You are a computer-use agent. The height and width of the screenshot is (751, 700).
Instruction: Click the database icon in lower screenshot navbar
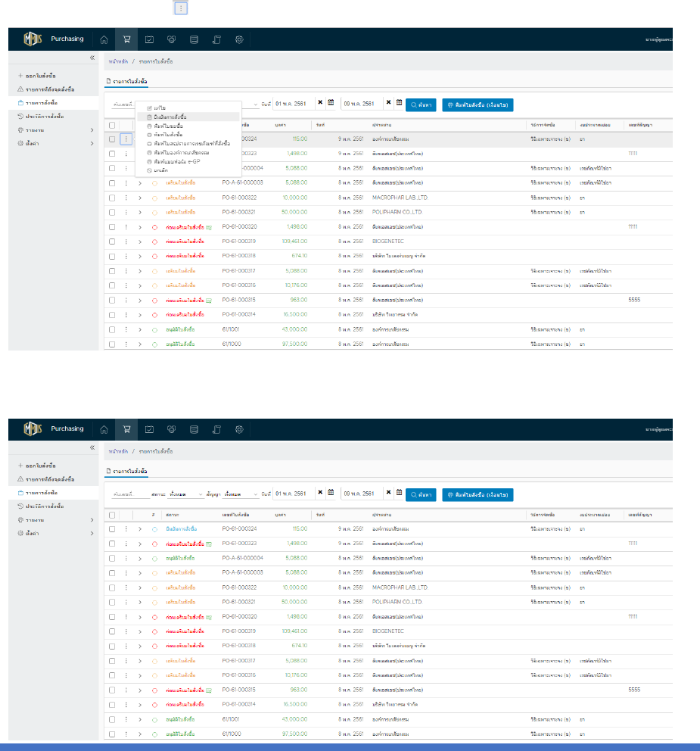point(194,429)
